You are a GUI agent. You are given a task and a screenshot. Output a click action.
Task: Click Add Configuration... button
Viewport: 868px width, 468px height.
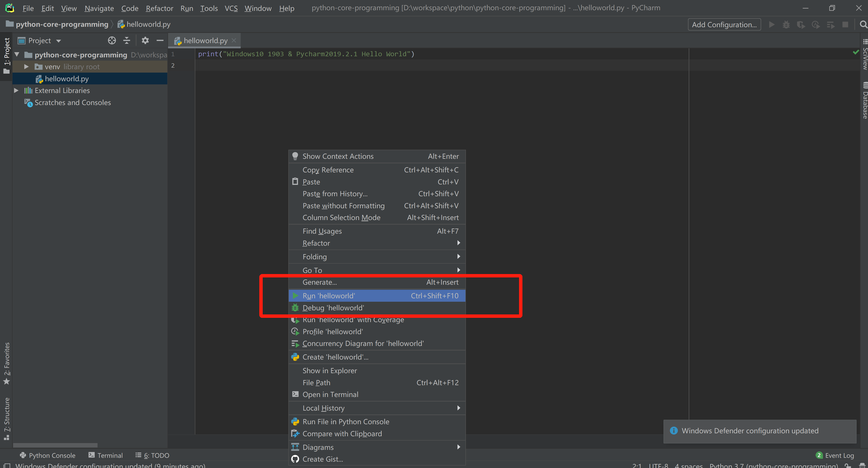coord(724,25)
